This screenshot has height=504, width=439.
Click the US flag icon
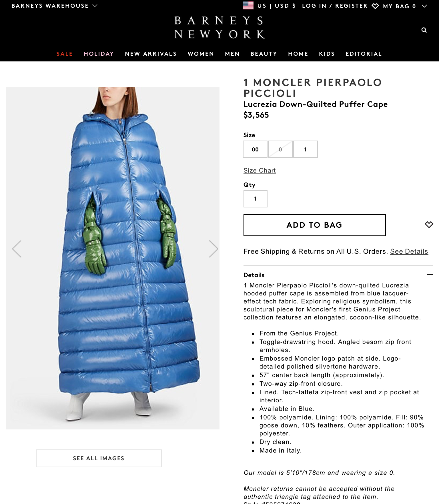pos(248,6)
